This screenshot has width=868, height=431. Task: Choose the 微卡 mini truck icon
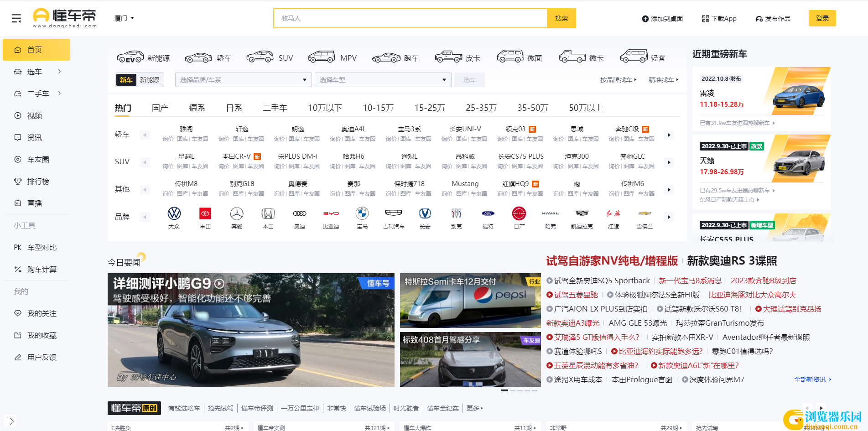(572, 57)
